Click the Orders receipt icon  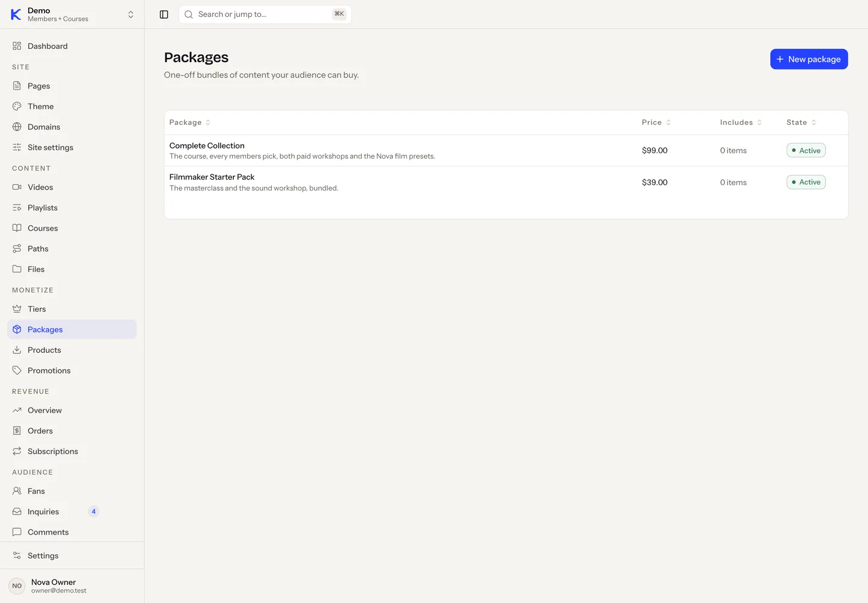point(17,431)
